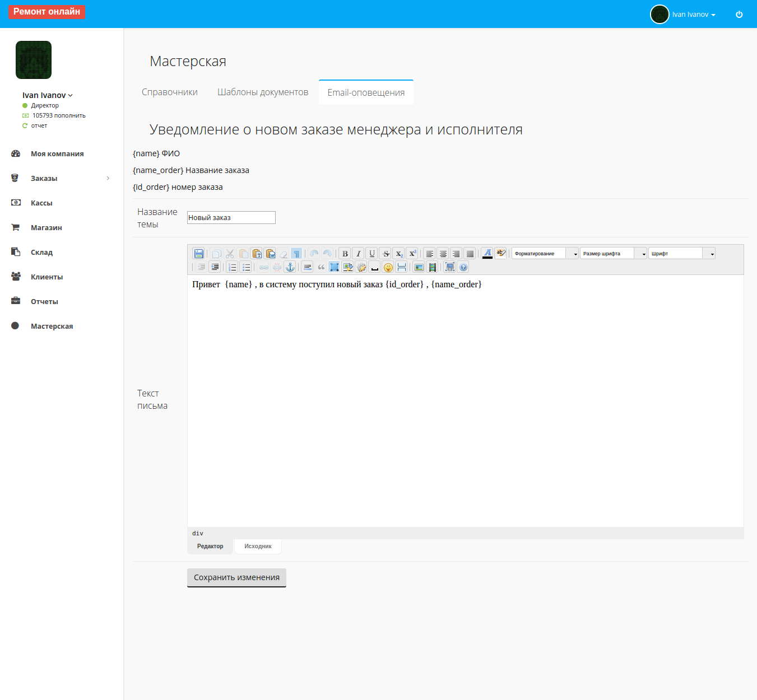Click the power logout icon

pos(739,15)
